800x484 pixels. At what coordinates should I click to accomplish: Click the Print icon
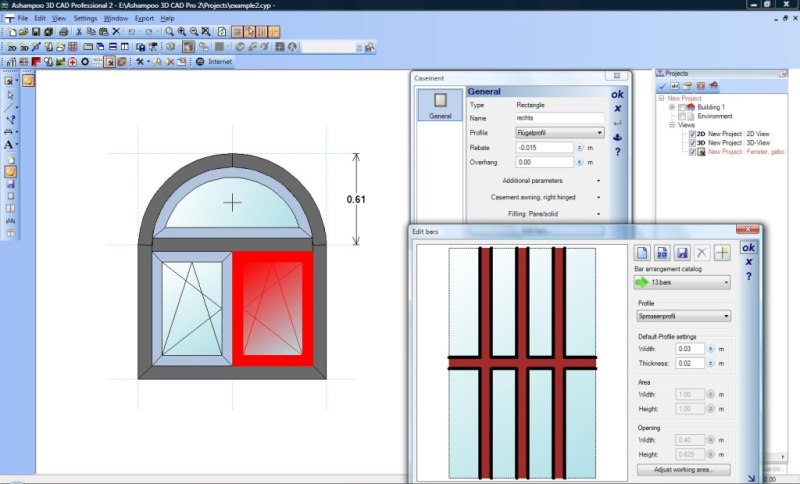pyautogui.click(x=64, y=32)
